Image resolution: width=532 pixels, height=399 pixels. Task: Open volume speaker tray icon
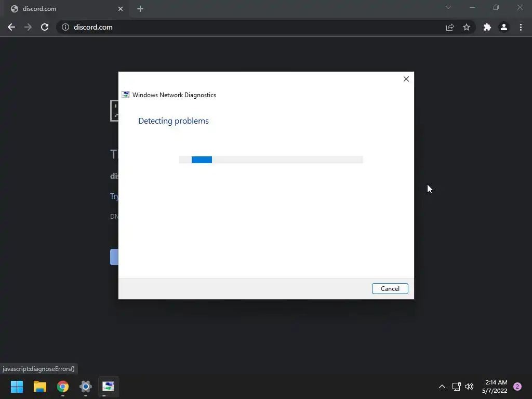[x=469, y=387]
